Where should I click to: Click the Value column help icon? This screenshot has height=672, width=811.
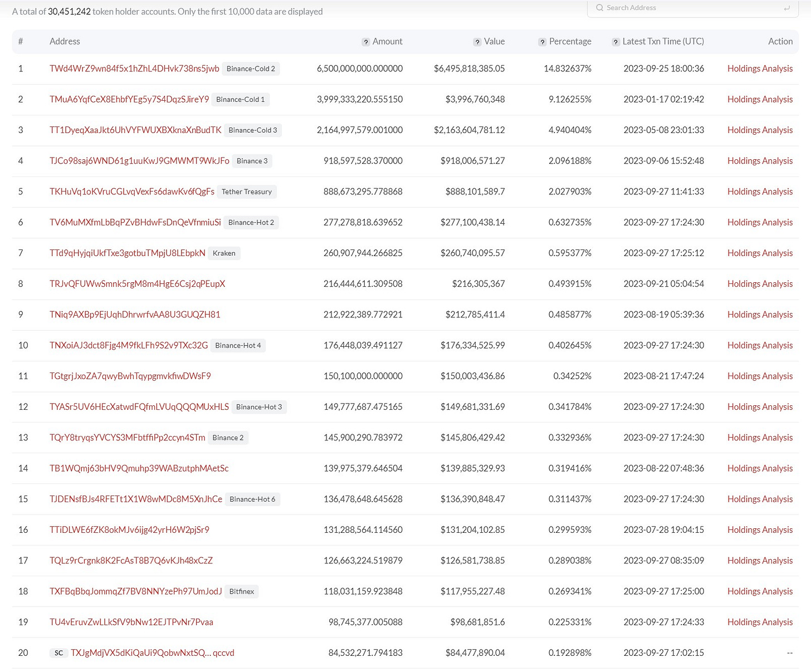pos(477,42)
